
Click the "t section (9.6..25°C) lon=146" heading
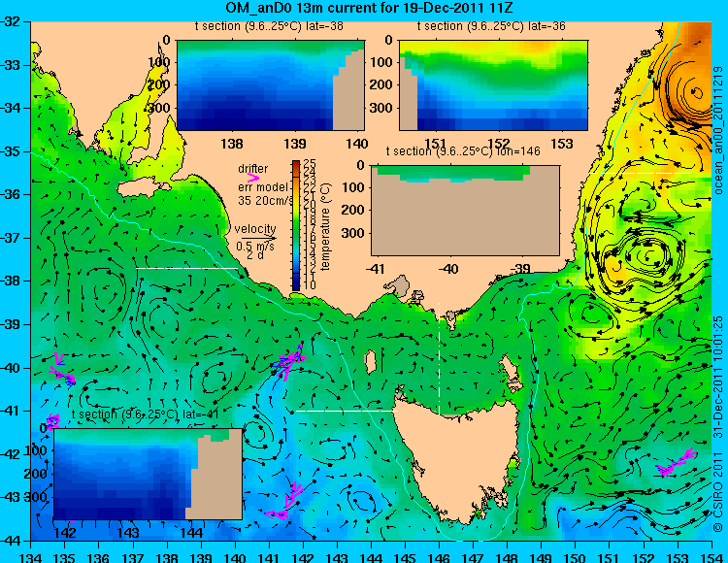pos(463,150)
